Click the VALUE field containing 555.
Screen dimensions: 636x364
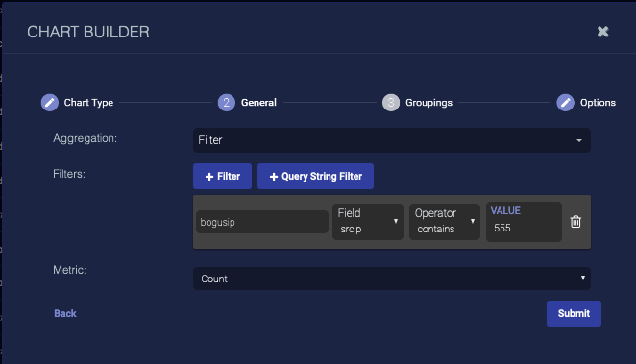point(524,222)
